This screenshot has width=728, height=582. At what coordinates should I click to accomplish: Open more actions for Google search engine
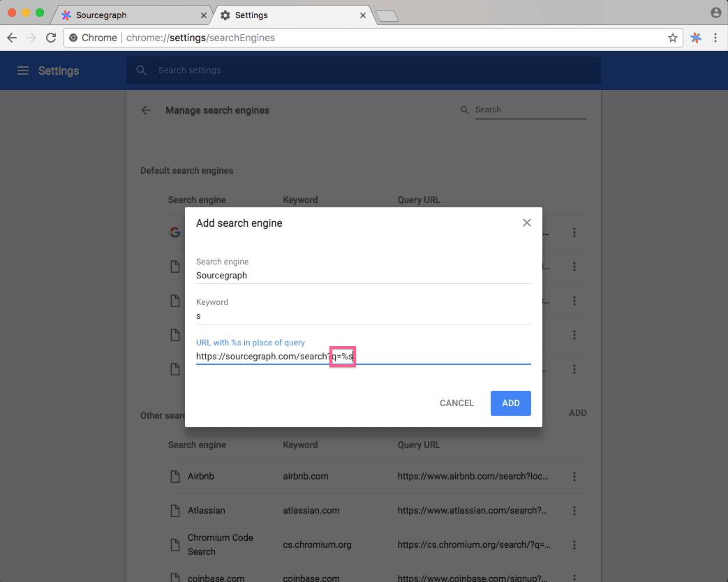click(x=574, y=232)
